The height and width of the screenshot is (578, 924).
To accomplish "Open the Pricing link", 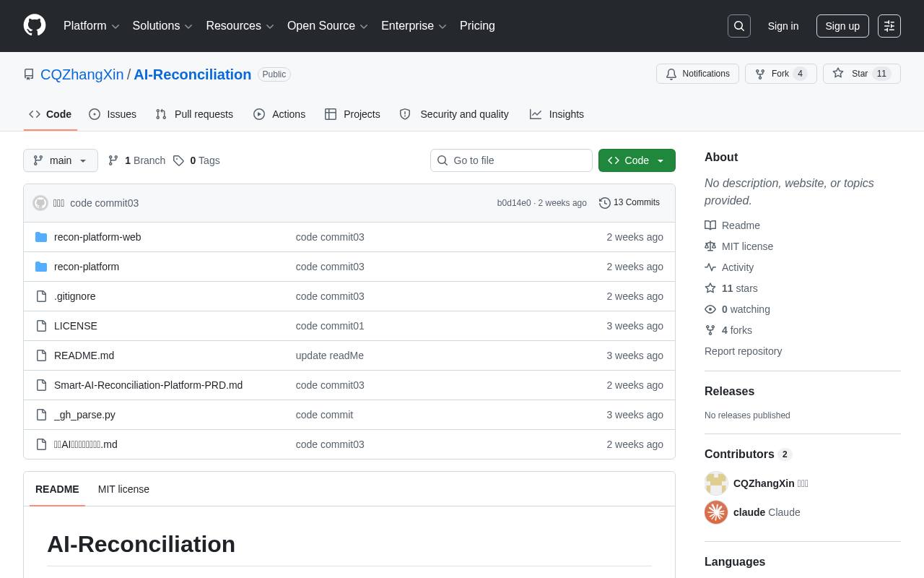I will click(x=477, y=26).
